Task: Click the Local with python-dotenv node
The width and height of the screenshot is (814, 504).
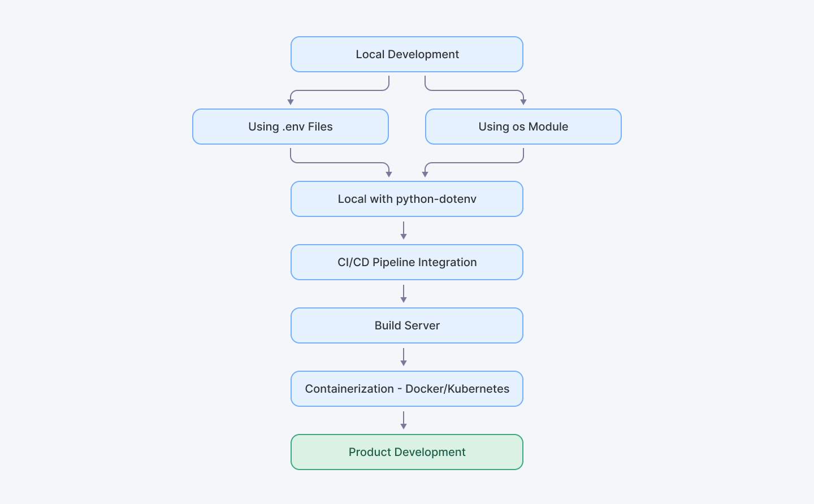Action: (407, 199)
